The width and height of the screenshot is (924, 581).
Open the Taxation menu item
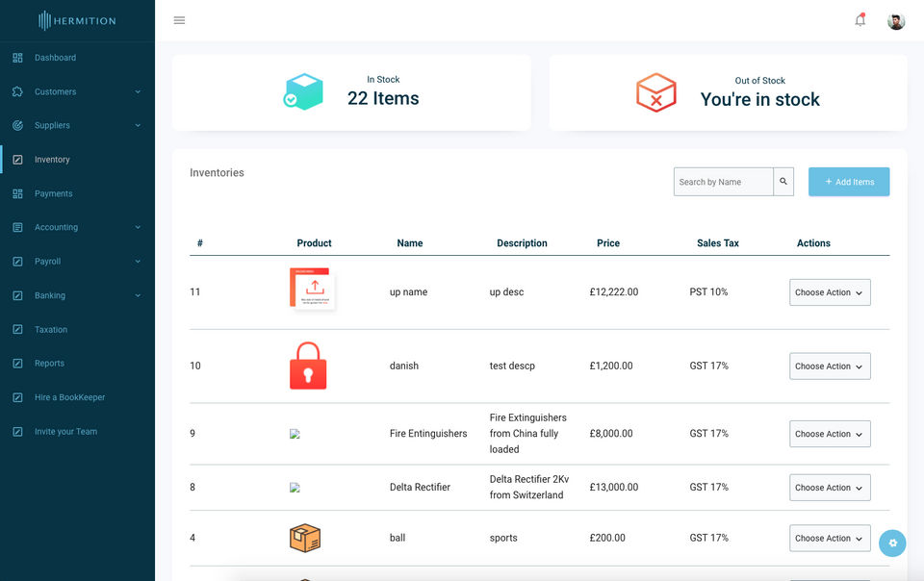(51, 330)
